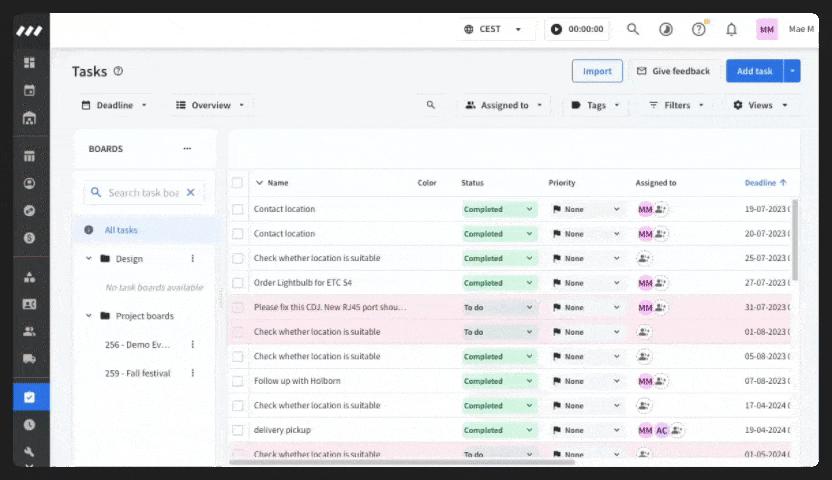
Task: Check the box for 19-07-2023 Contact location task
Action: coord(238,209)
